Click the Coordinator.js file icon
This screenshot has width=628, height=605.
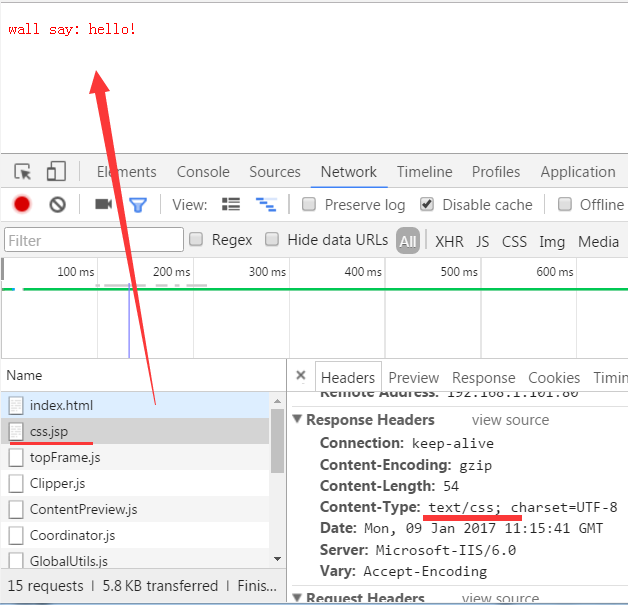point(16,535)
